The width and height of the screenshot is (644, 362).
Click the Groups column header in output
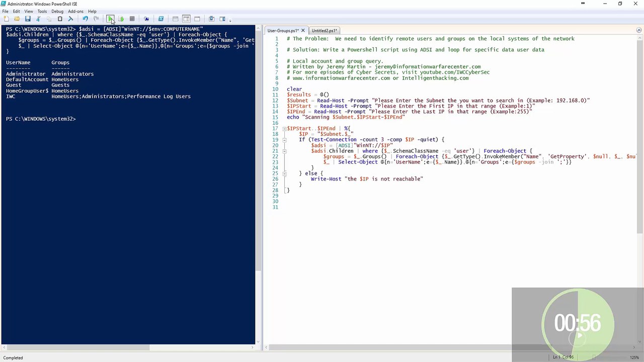[60, 63]
